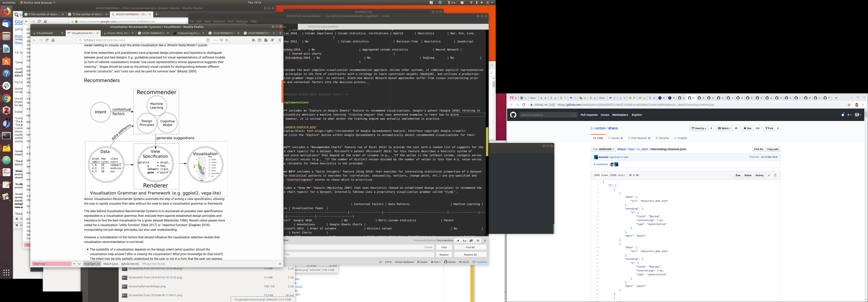Click the Find All button in Atom

coord(470,247)
